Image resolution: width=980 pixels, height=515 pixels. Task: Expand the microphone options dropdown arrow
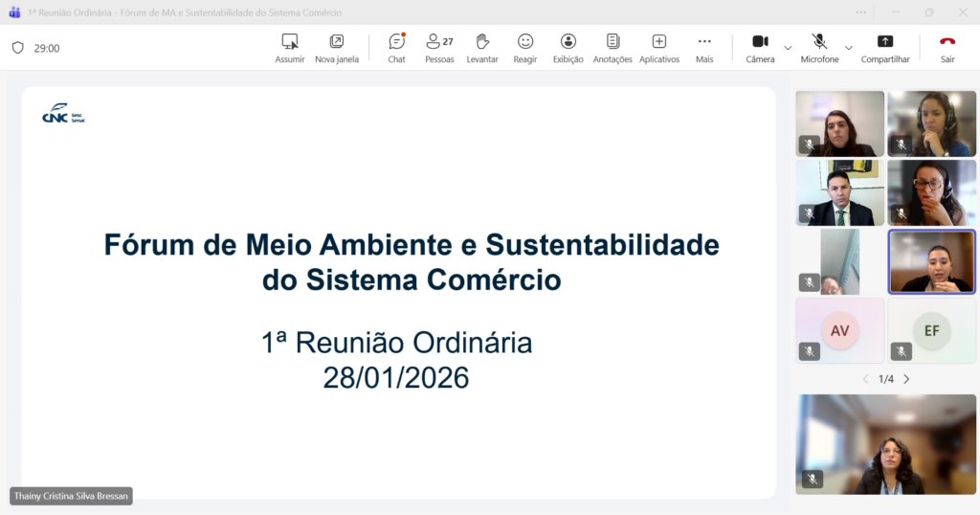point(848,48)
